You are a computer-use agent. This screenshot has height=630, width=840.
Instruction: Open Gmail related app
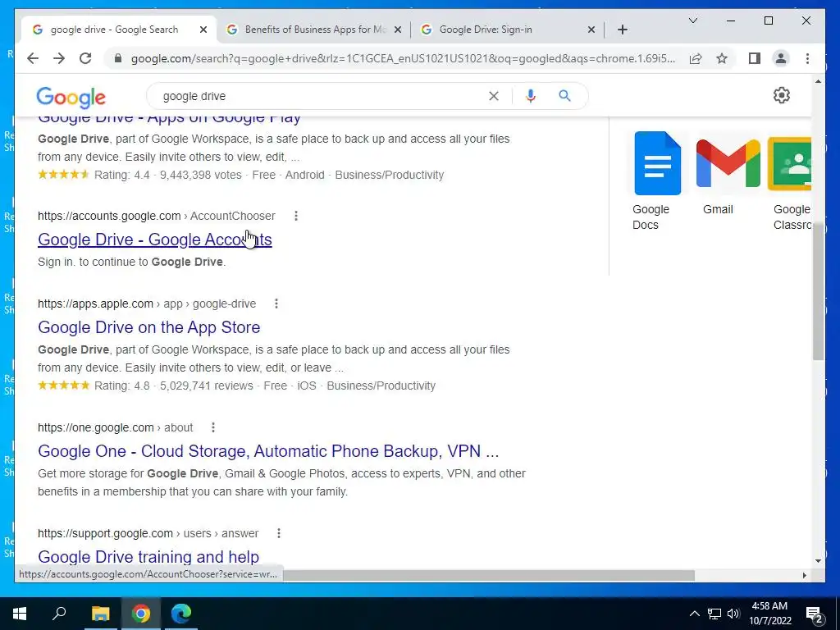pyautogui.click(x=728, y=174)
